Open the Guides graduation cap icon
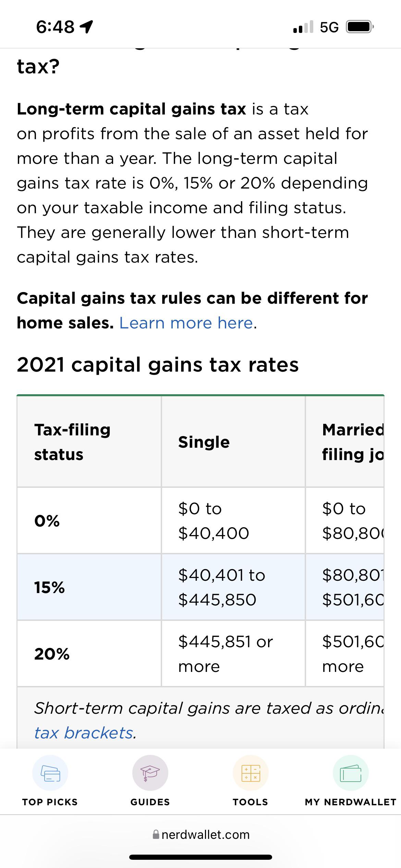Image resolution: width=401 pixels, height=868 pixels. [150, 773]
